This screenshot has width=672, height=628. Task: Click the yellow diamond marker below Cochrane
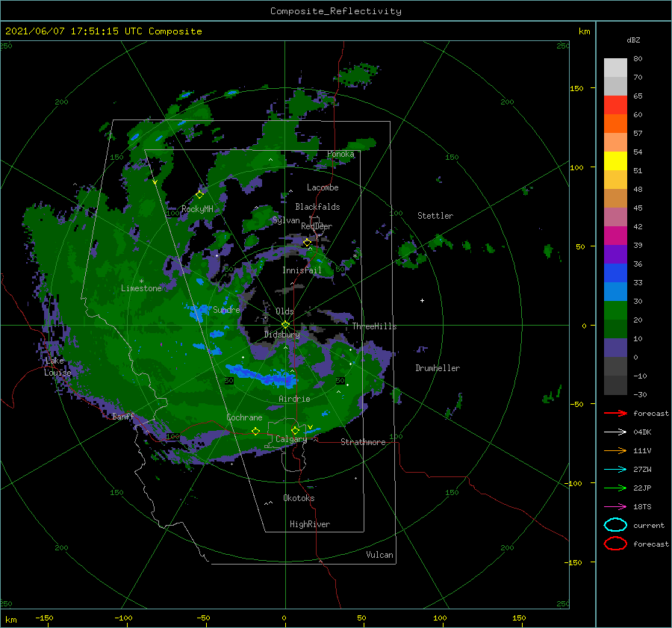coord(256,431)
